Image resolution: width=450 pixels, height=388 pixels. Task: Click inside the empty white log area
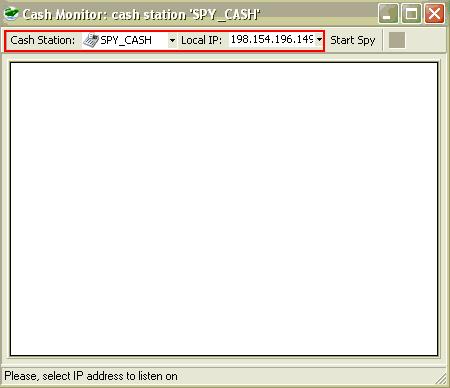(x=224, y=209)
